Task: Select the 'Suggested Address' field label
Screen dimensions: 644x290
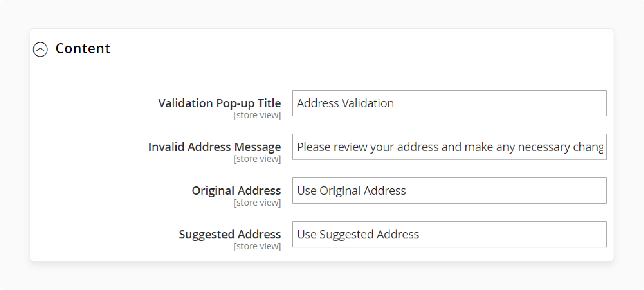Action: [230, 234]
